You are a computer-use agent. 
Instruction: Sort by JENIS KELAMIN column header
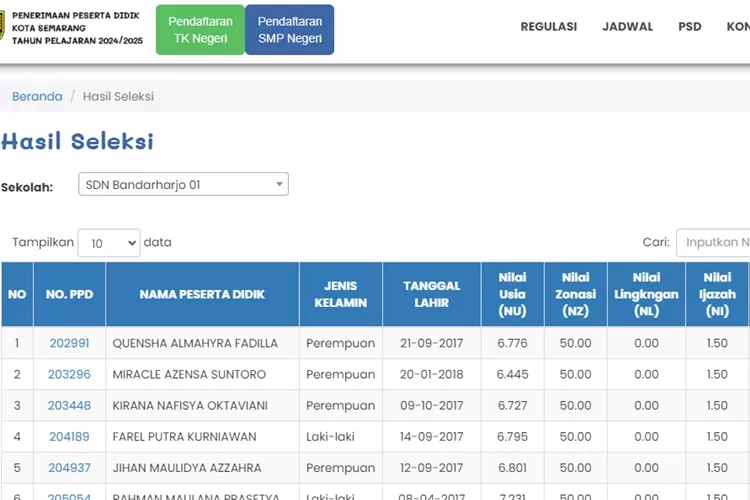pyautogui.click(x=341, y=294)
